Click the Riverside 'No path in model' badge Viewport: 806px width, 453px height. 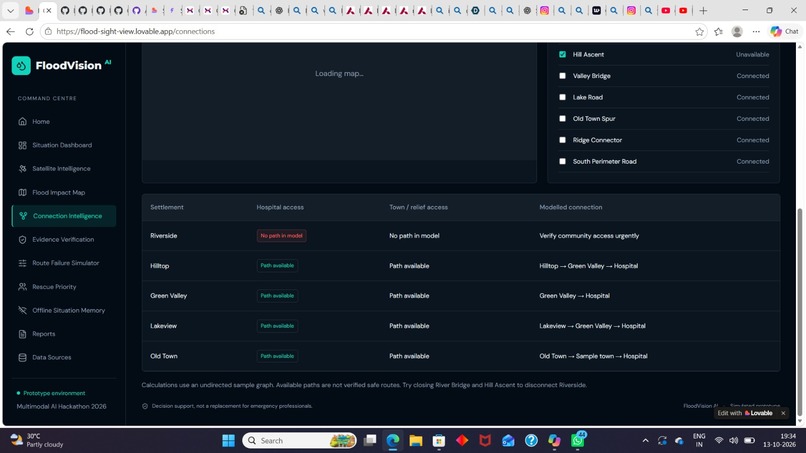click(x=282, y=236)
